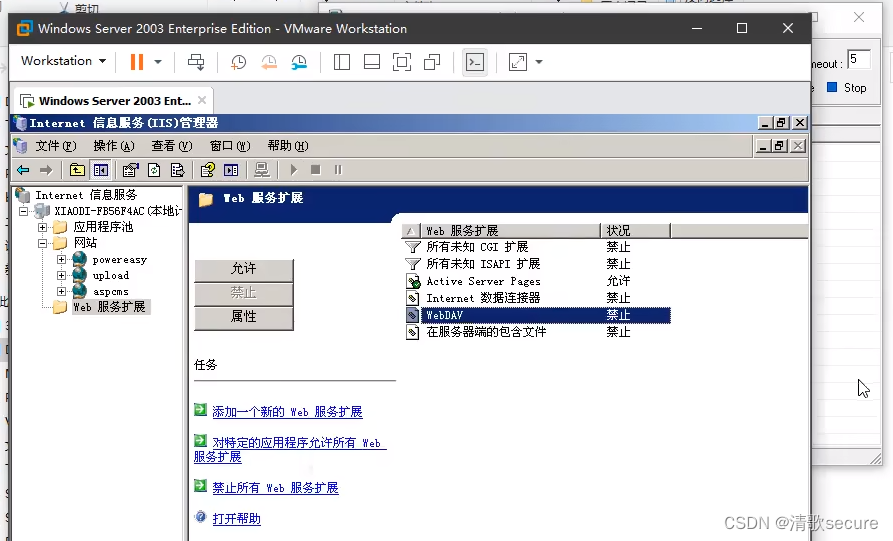Click the 属性 button
Viewport: 893px width, 541px height.
244,317
